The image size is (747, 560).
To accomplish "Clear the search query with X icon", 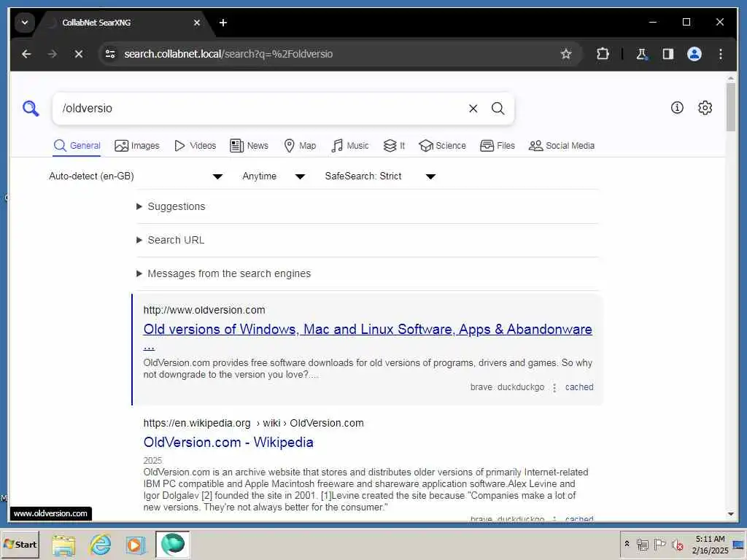I will point(473,109).
